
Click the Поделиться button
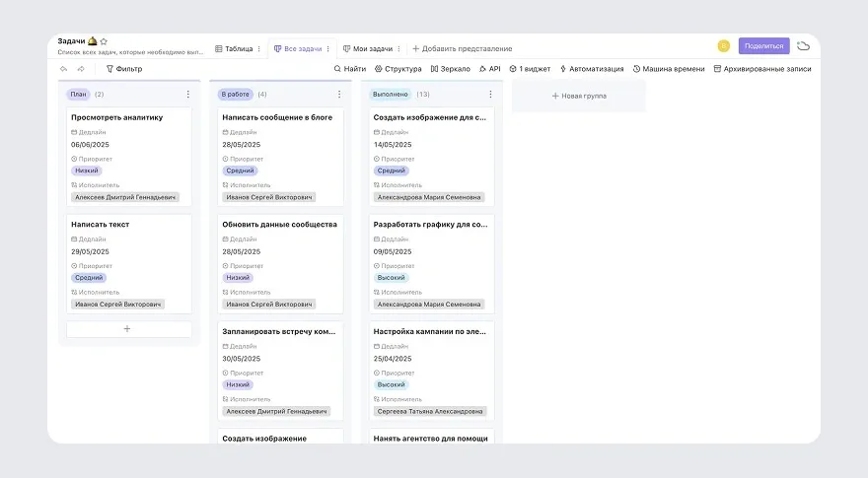point(763,45)
